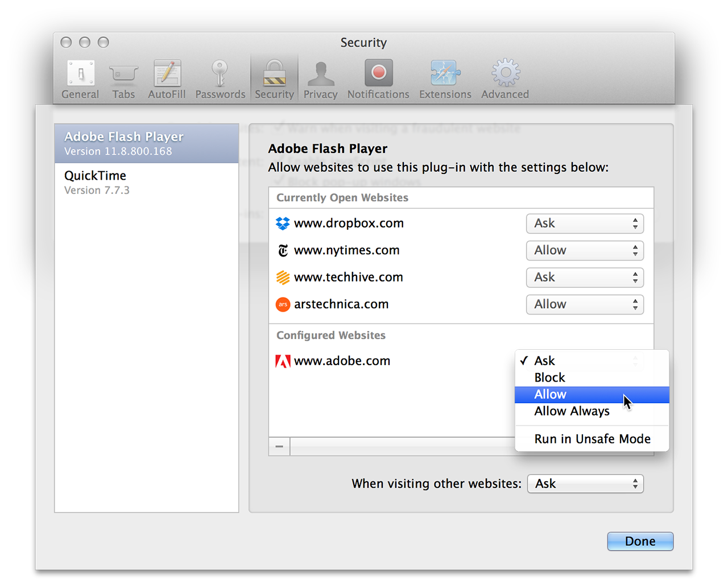Click the Ars Technica site icon
Image resolution: width=728 pixels, height=580 pixels.
pyautogui.click(x=283, y=304)
